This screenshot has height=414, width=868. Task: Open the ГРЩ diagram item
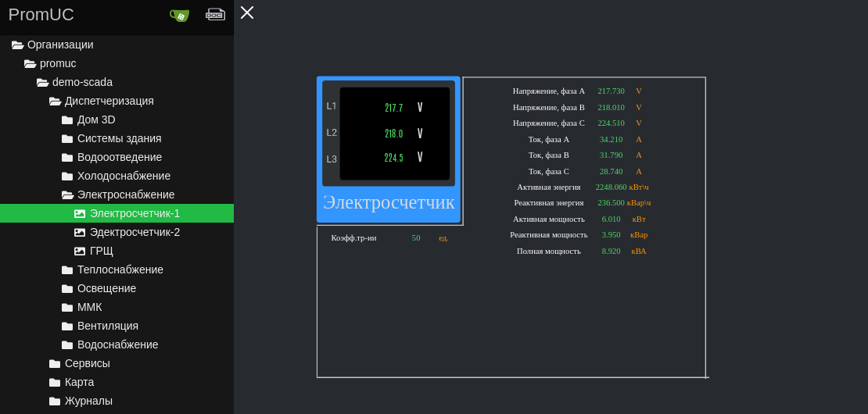[101, 251]
